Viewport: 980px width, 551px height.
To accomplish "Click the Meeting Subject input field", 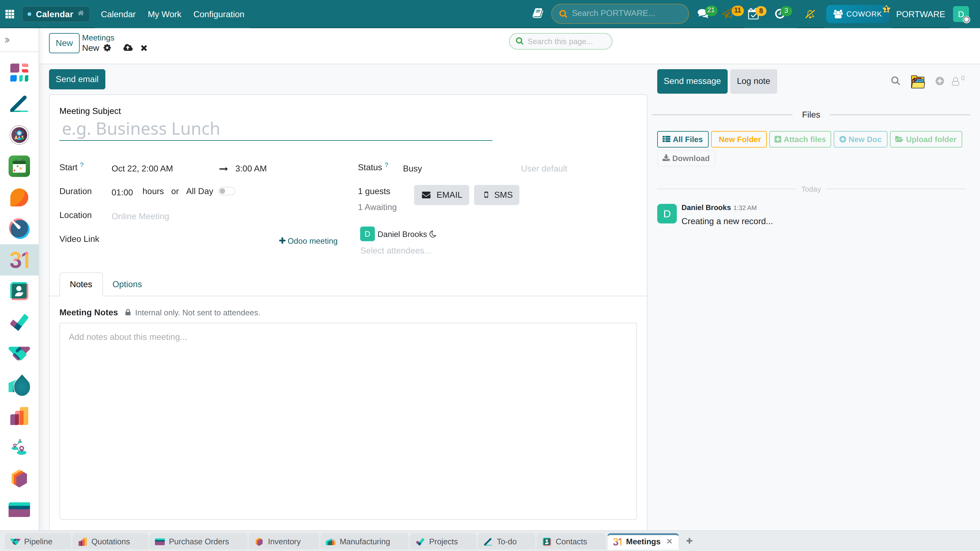I will click(276, 129).
